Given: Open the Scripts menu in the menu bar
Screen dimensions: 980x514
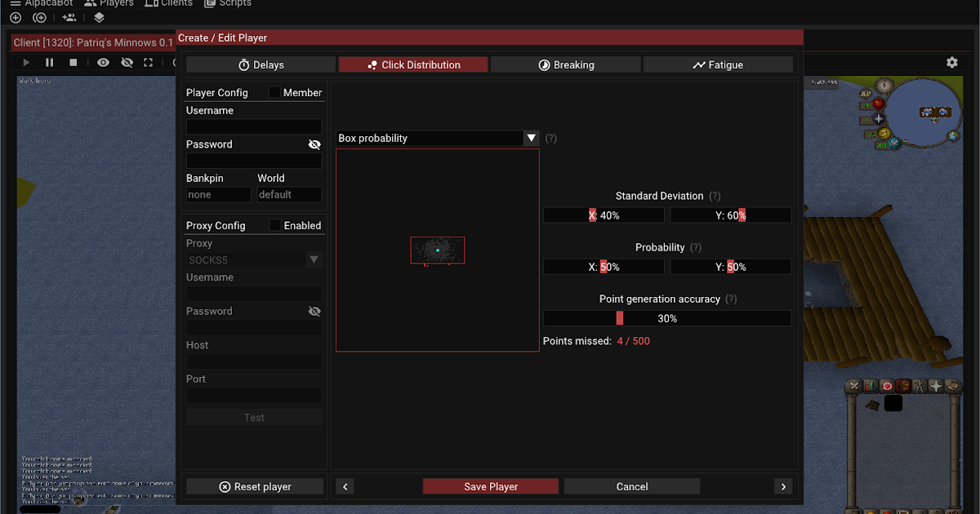Looking at the screenshot, I should (228, 3).
